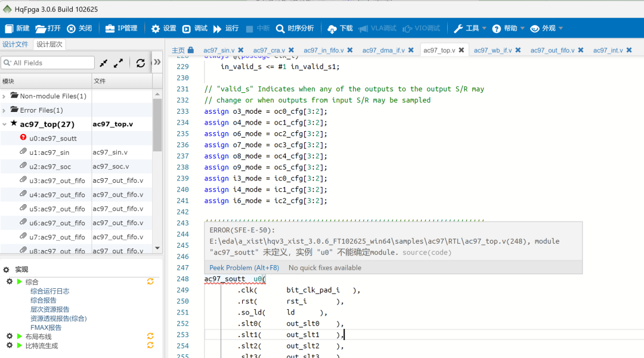The image size is (644, 358).
Task: Open 时序分析 timing analysis tool
Action: click(294, 29)
